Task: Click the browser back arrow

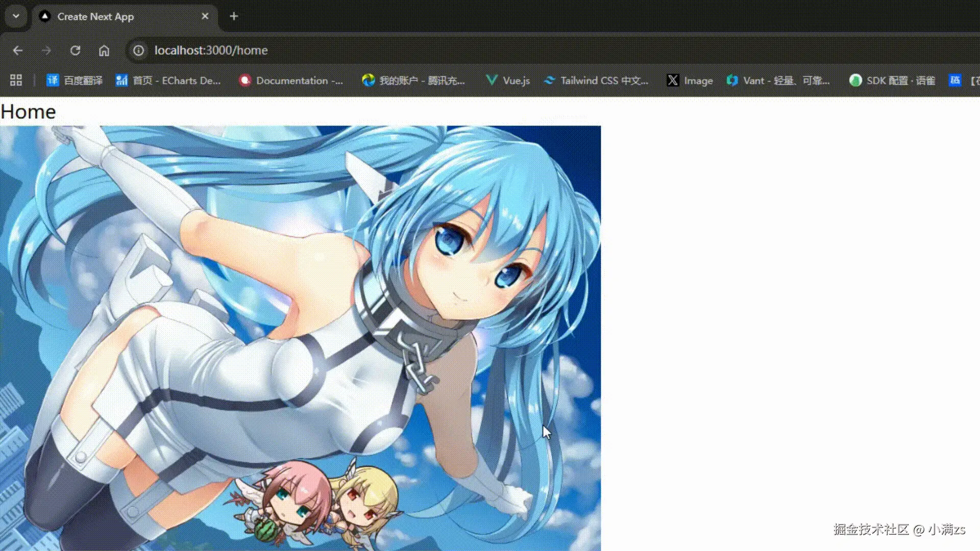Action: pos(18,51)
